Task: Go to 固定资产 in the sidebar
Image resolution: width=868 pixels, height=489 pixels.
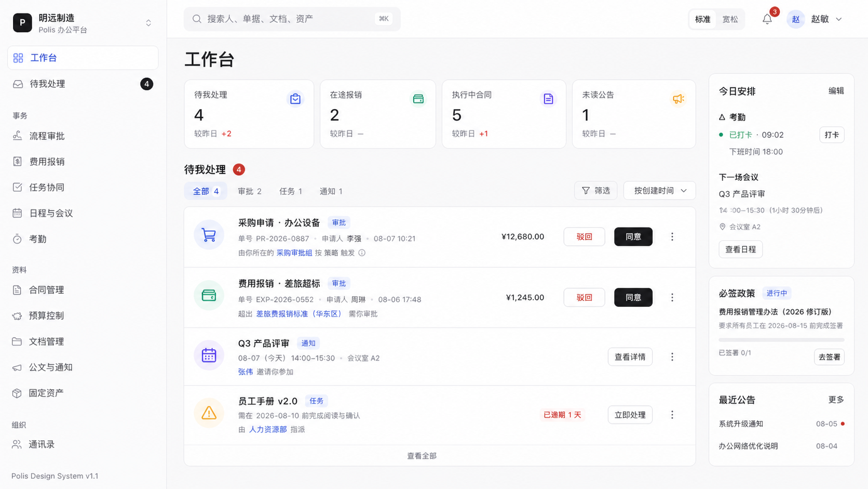Action: coord(83,393)
